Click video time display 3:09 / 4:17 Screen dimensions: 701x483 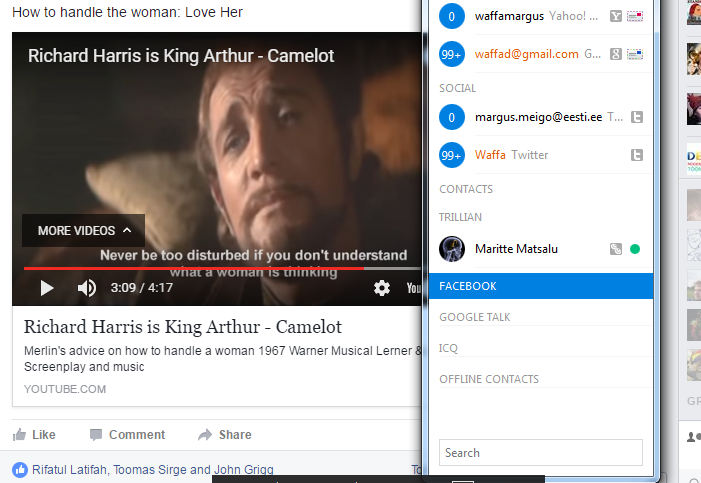[x=142, y=288]
